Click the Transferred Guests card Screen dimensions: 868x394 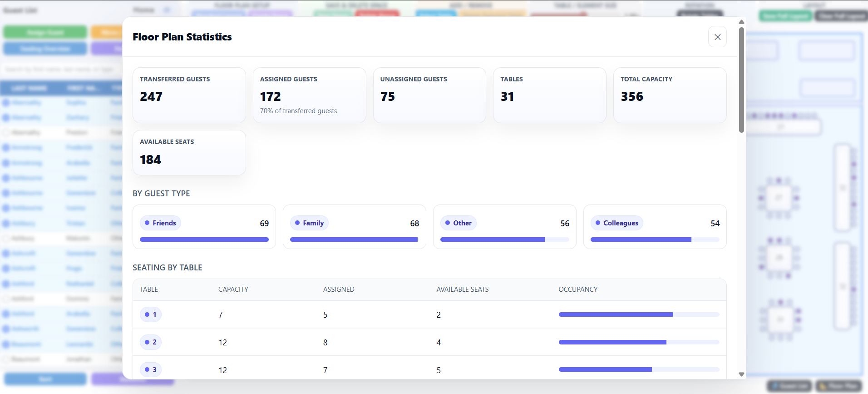(x=189, y=95)
